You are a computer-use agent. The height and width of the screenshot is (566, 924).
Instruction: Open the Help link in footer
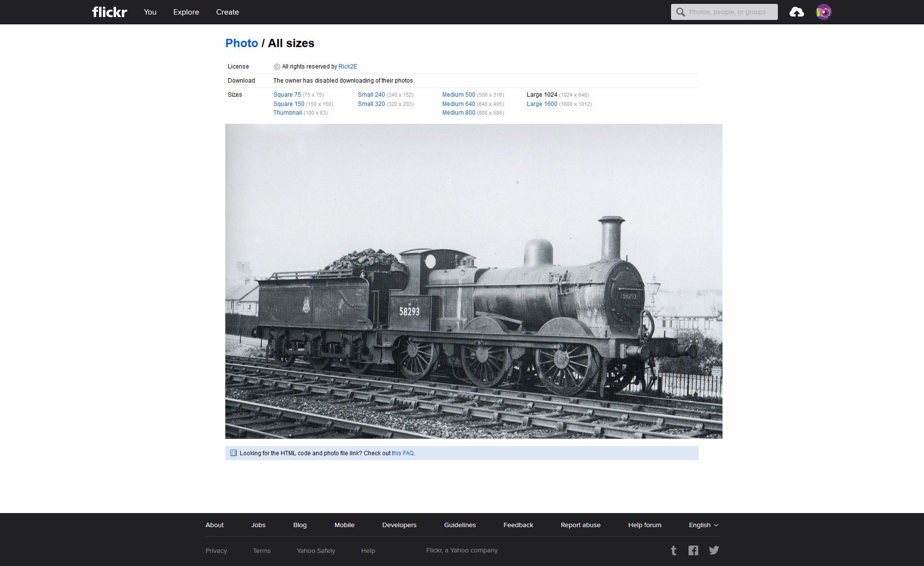pyautogui.click(x=368, y=551)
